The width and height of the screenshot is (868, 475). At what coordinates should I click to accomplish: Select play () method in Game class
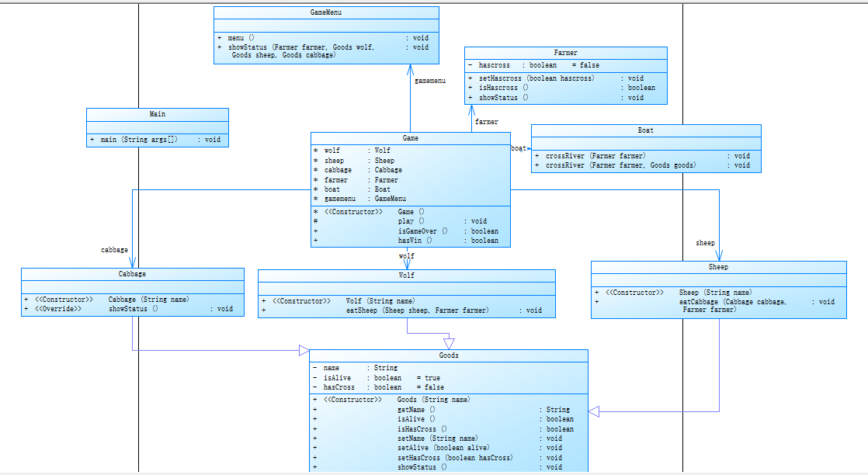coord(401,221)
